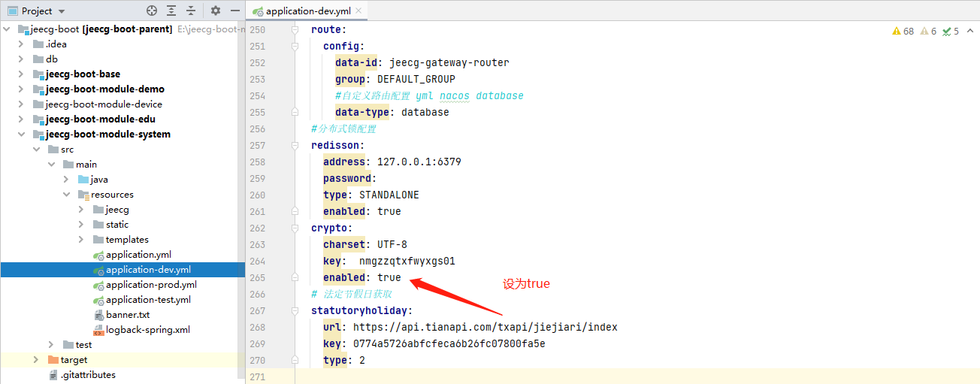Open Project panel gear options

[216, 11]
